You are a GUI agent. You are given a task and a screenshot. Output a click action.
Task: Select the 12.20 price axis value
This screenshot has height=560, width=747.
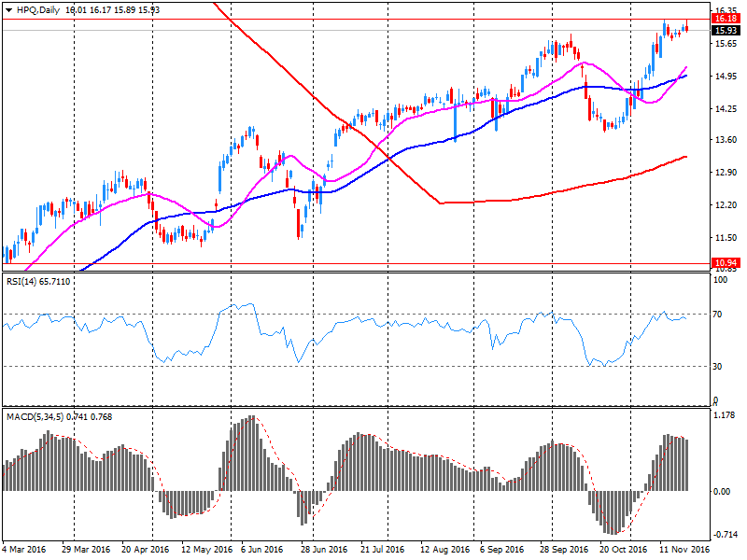(x=726, y=205)
